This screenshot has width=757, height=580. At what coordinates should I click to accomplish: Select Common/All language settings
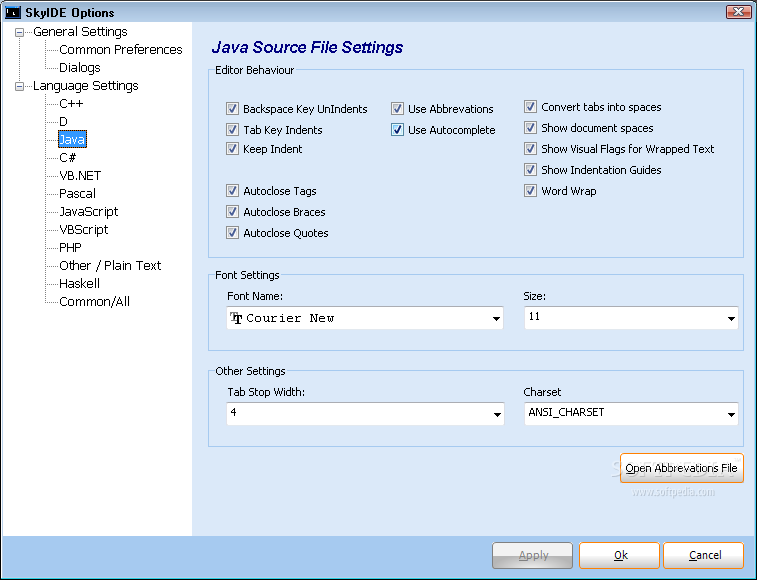point(94,302)
